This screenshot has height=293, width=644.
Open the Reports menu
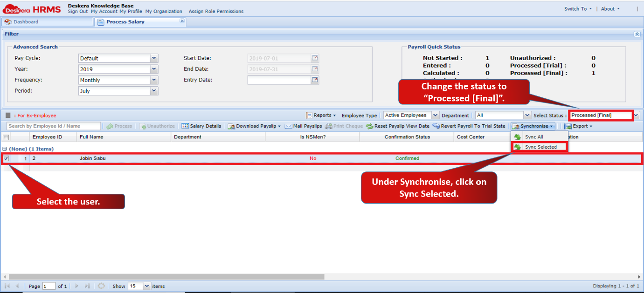point(321,115)
